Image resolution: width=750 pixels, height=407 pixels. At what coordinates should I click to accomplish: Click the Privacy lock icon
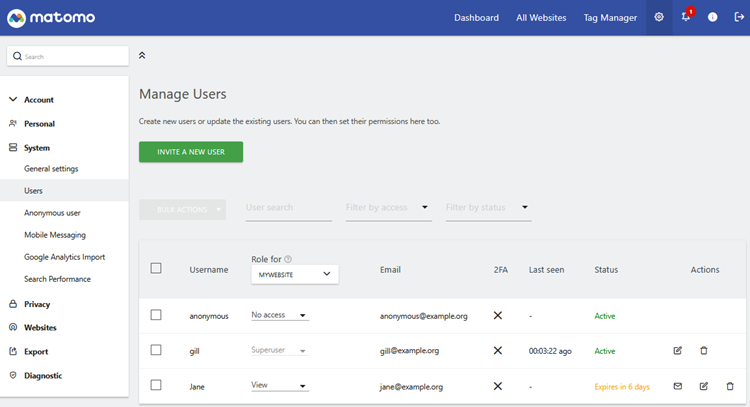(x=13, y=304)
